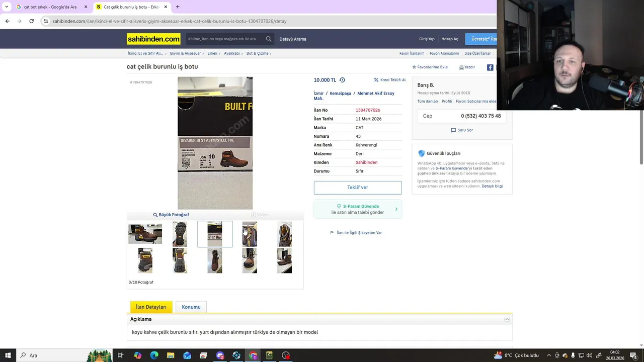Show hidden tray icons chevron
Image resolution: width=644 pixels, height=362 pixels.
coord(549,355)
